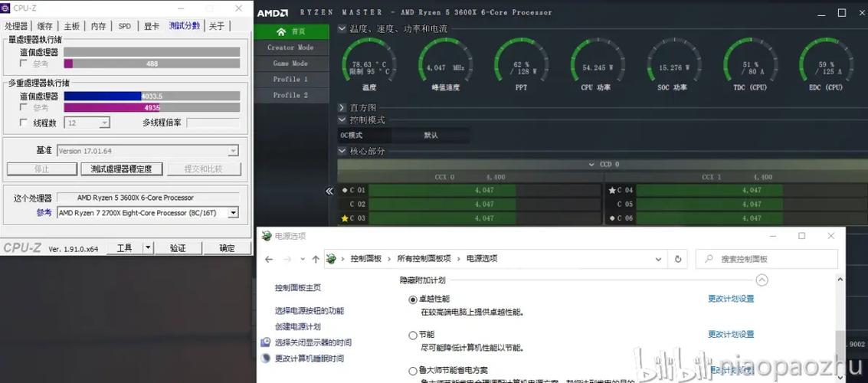This screenshot has width=868, height=383.
Task: Click the multi-thread score bar 4033.5
Action: coord(152,97)
